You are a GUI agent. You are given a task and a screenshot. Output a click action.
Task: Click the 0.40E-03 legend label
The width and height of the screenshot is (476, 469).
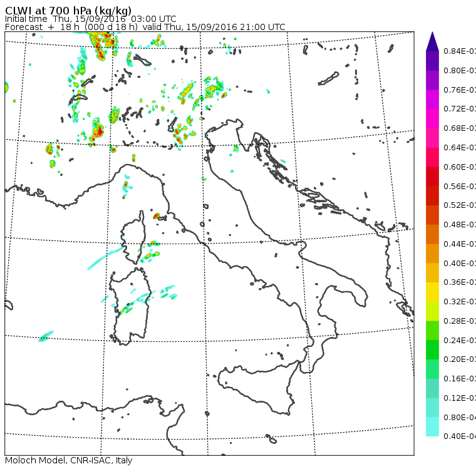click(460, 263)
